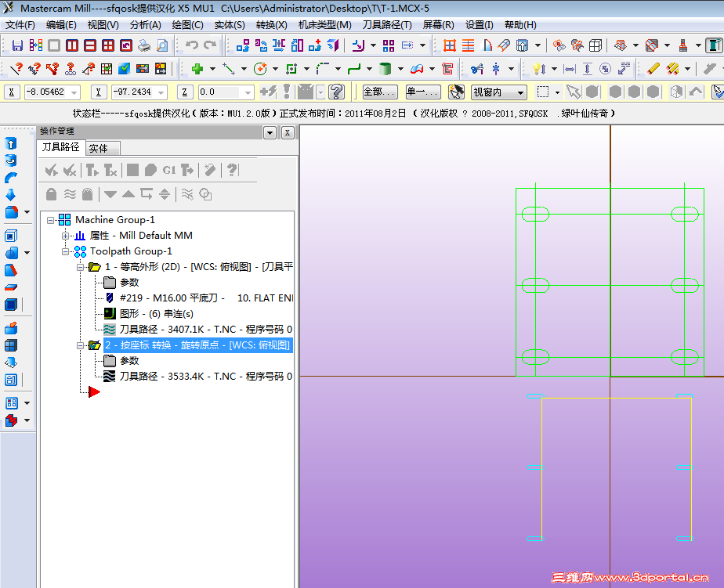Click the X coordinate label button

coord(12,92)
